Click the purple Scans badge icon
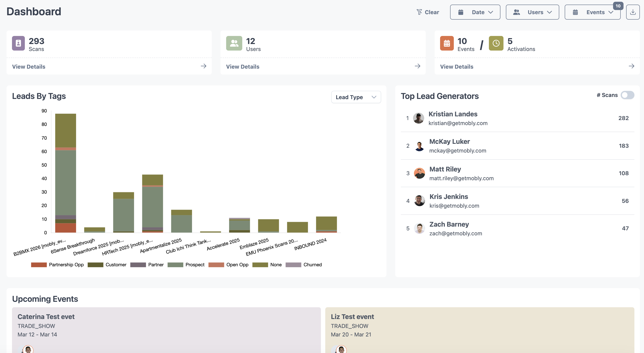Image resolution: width=644 pixels, height=353 pixels. point(18,43)
